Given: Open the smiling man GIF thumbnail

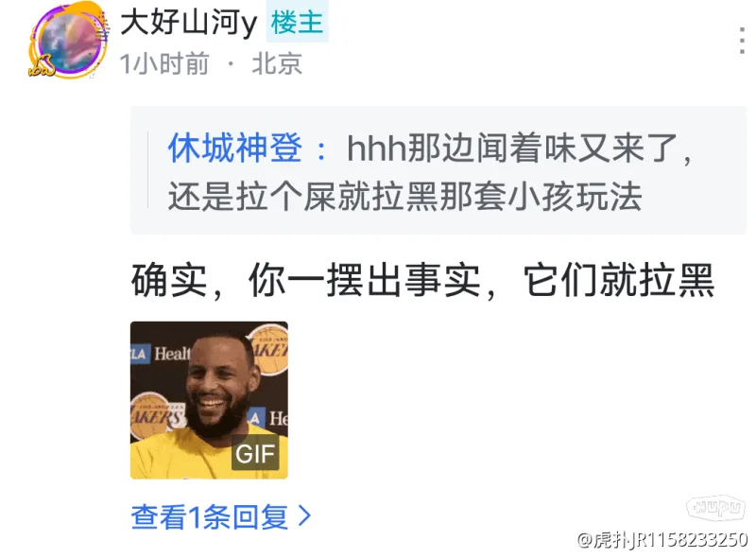Looking at the screenshot, I should 209,400.
